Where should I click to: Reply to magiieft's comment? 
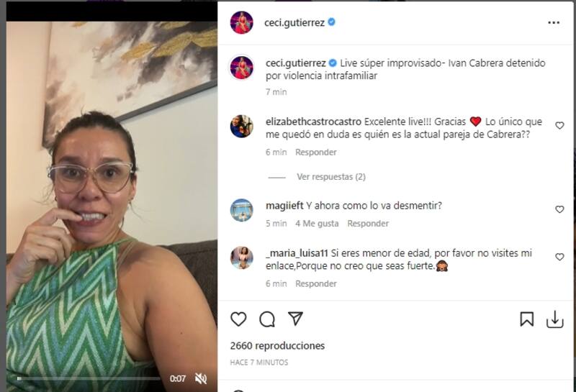pos(368,224)
